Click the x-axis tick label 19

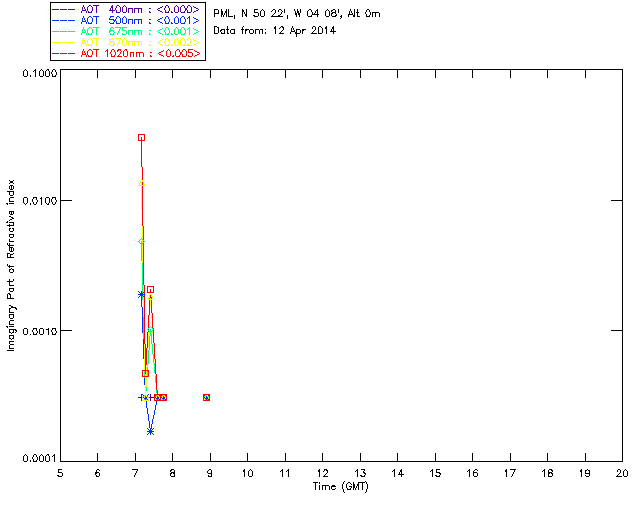click(585, 473)
